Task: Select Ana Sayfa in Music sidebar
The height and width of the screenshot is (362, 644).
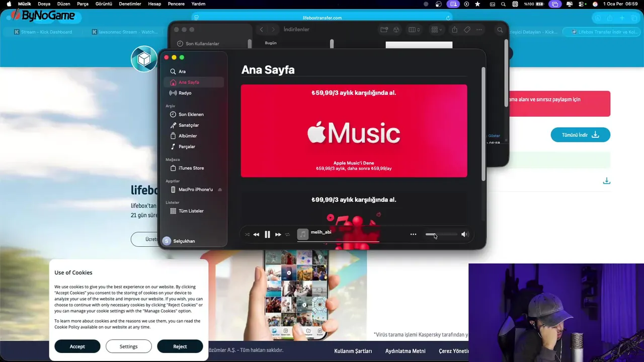Action: click(x=194, y=82)
